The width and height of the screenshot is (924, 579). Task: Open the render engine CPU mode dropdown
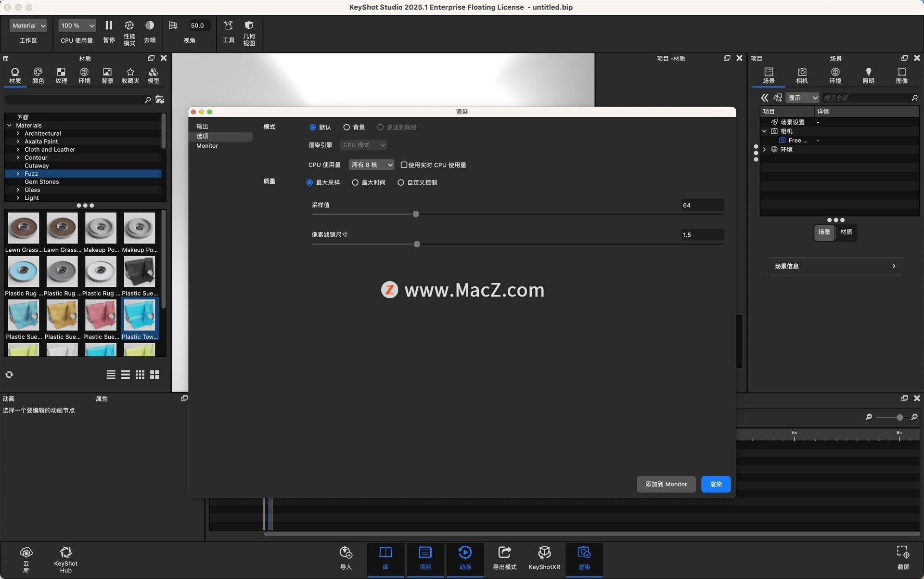pyautogui.click(x=363, y=145)
